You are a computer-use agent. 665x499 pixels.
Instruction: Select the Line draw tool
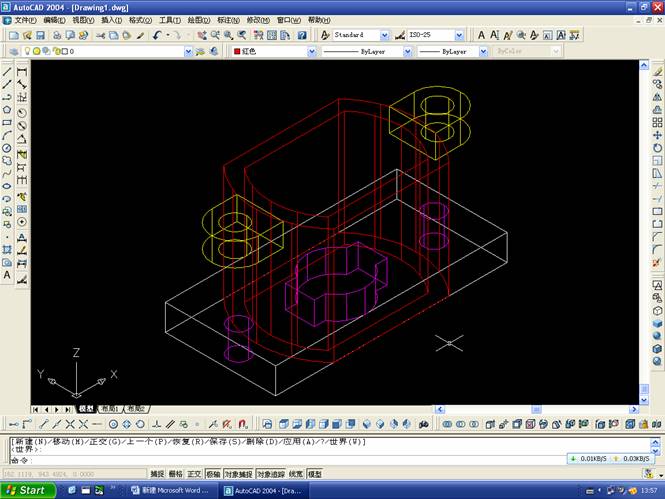click(x=7, y=72)
